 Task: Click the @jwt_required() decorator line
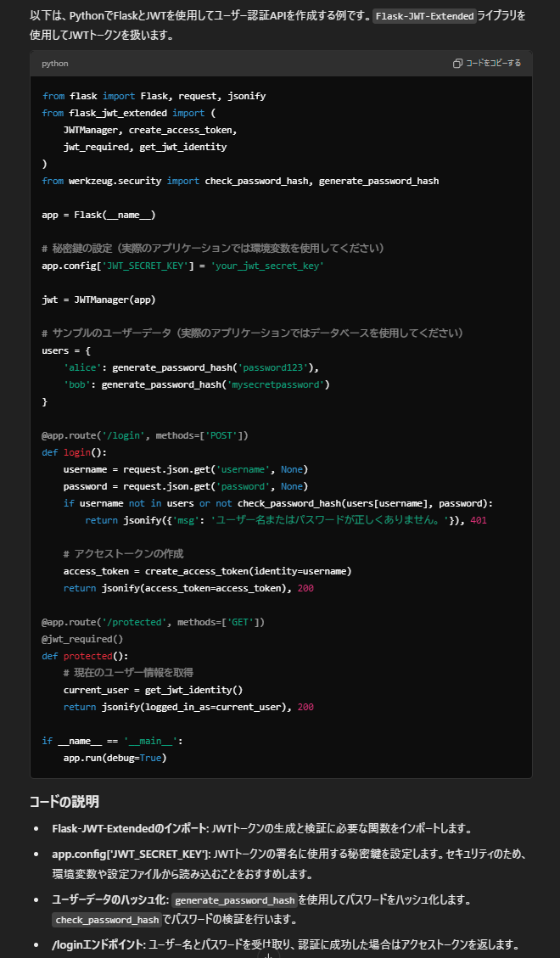tap(82, 639)
